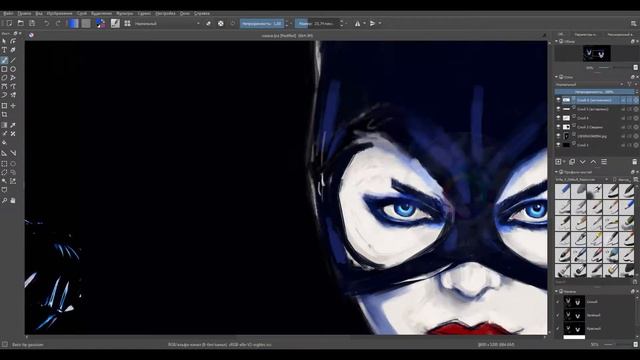Activate the Transform tool
This screenshot has width=640, height=360.
coord(4,106)
